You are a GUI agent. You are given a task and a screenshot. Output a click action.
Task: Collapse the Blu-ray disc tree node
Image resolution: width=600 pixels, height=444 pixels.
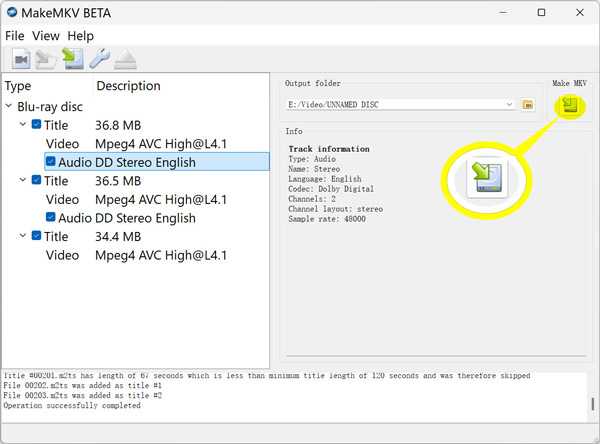9,105
